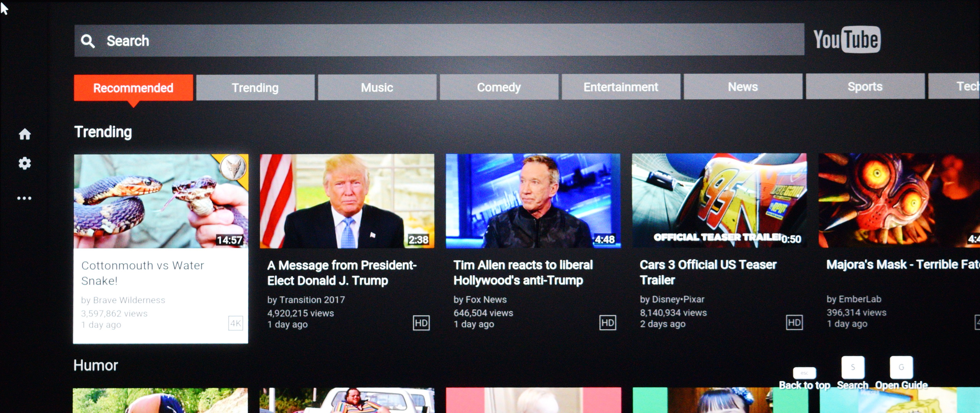Click 'by Disney•Pixar' channel text
The height and width of the screenshot is (413, 980).
click(x=672, y=299)
